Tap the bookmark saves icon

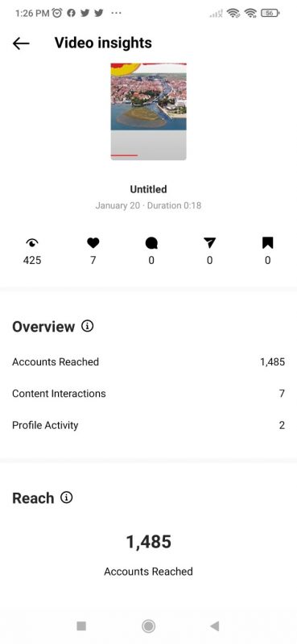click(x=267, y=243)
